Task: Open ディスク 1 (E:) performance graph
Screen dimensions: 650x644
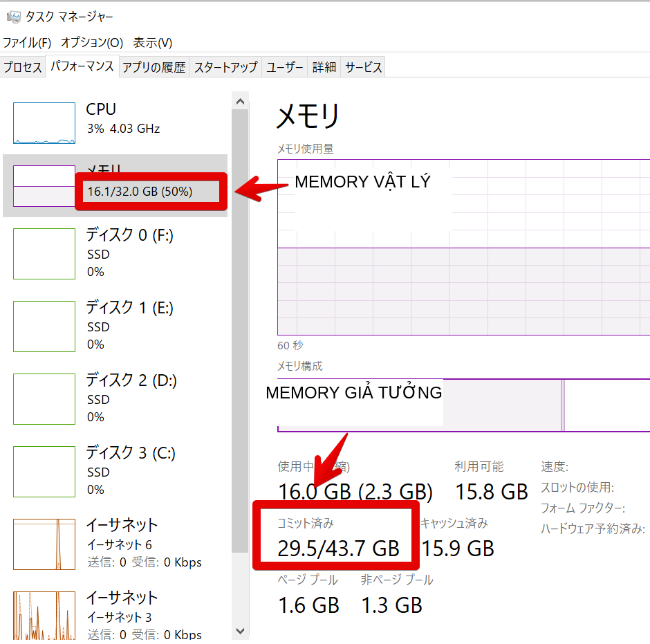Action: click(x=44, y=326)
